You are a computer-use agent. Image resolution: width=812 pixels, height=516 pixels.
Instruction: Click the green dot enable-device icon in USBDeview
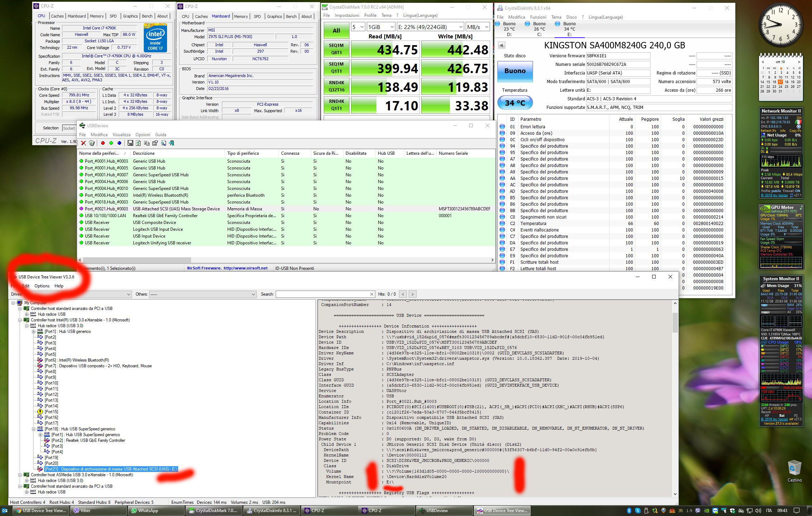111,143
